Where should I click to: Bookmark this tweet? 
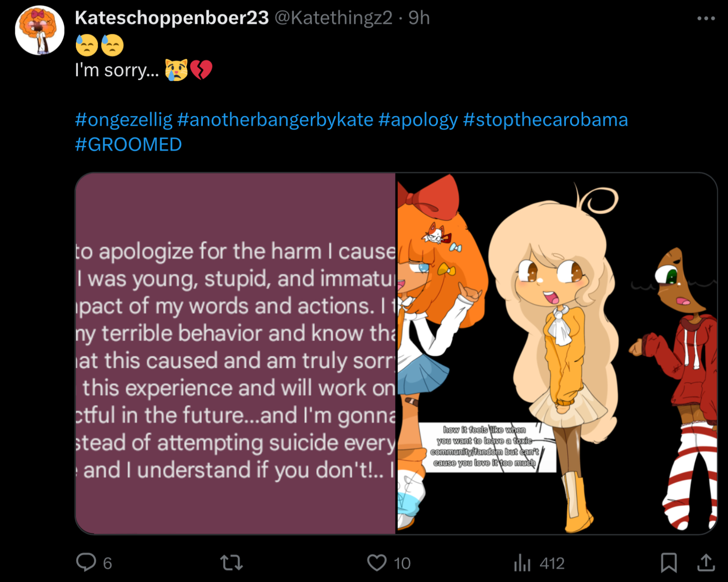(669, 563)
